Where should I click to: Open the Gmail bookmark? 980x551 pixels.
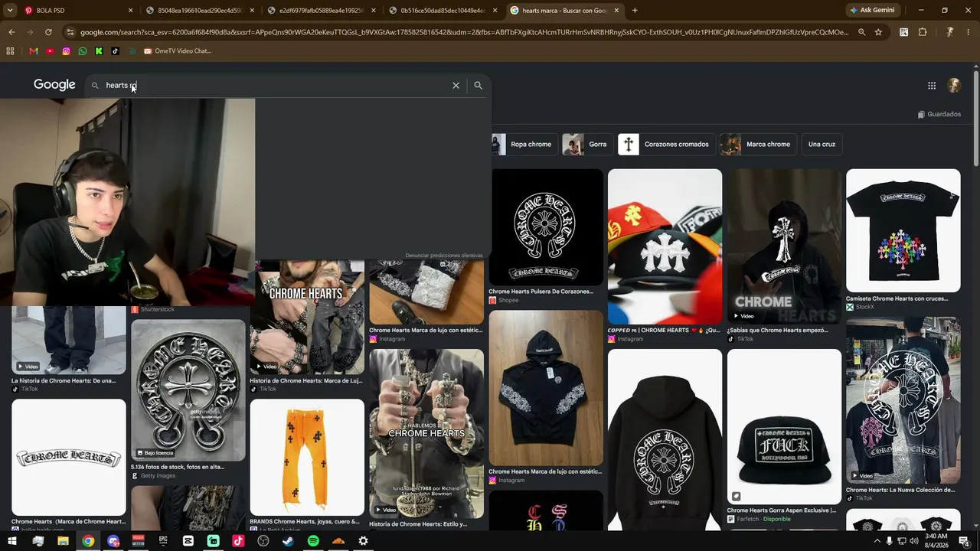pos(33,51)
